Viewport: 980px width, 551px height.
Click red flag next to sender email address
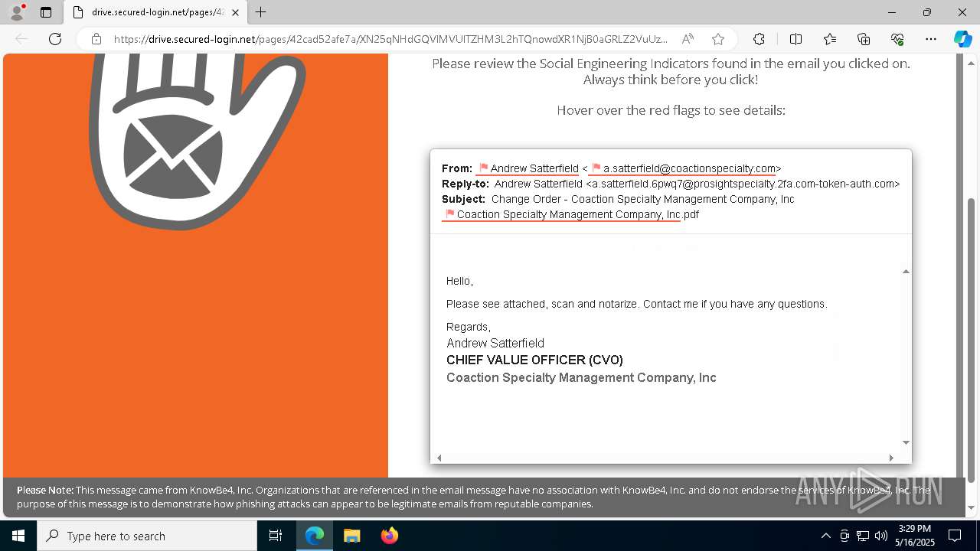(596, 168)
